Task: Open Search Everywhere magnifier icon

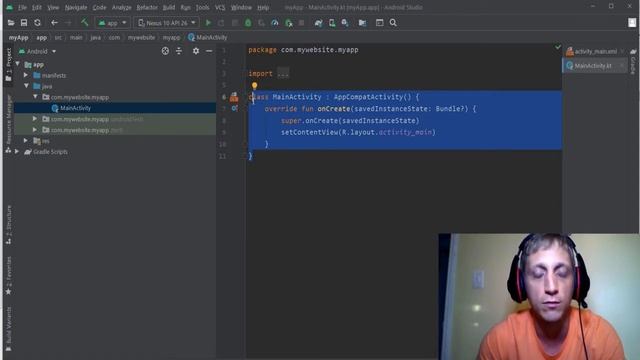Action: tap(393, 23)
